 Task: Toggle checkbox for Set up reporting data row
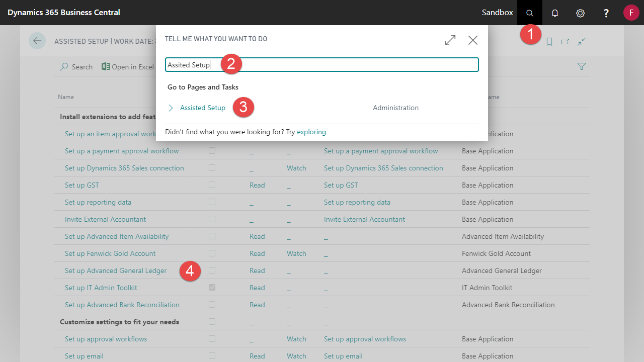(212, 202)
